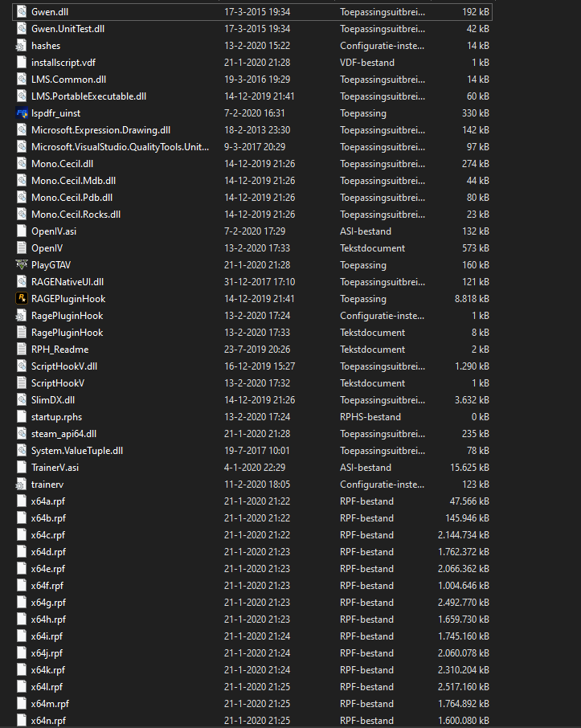Select the RagePluginHook text document name

(68, 333)
